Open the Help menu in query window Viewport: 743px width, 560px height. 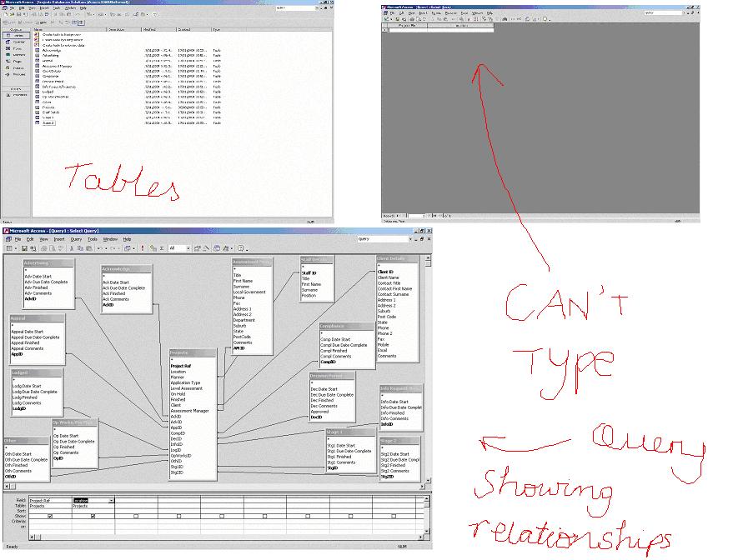pyautogui.click(x=127, y=239)
